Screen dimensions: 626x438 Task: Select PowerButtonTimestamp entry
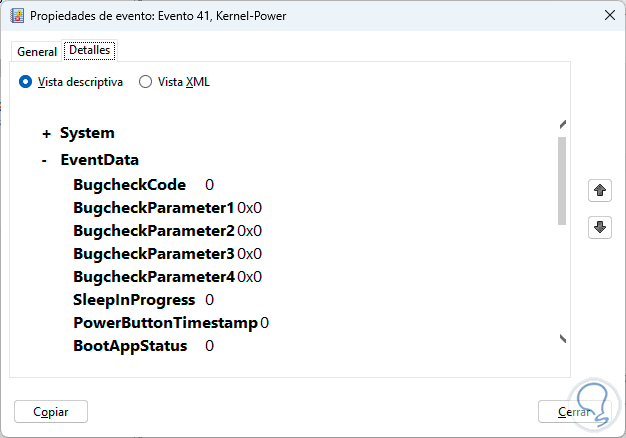tap(166, 322)
